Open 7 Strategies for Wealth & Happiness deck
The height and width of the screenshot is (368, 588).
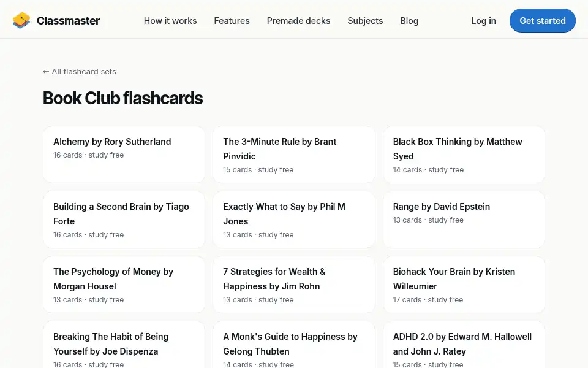click(x=294, y=285)
